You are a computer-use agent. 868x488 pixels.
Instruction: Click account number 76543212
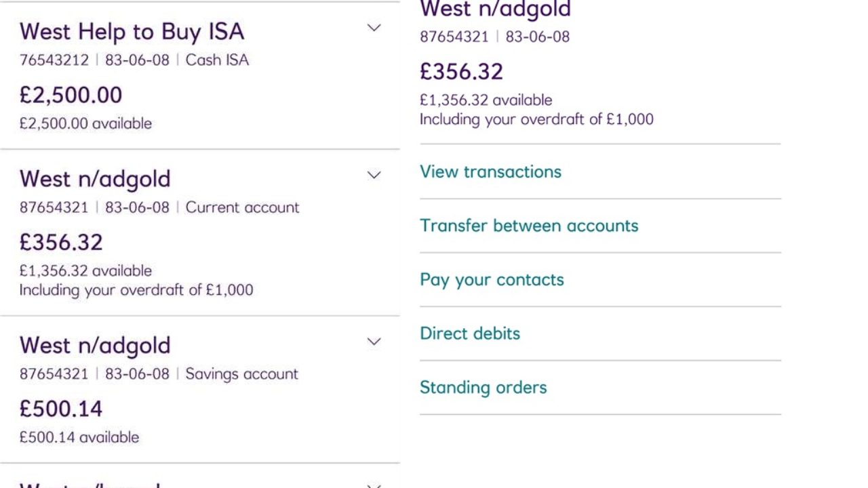point(54,60)
